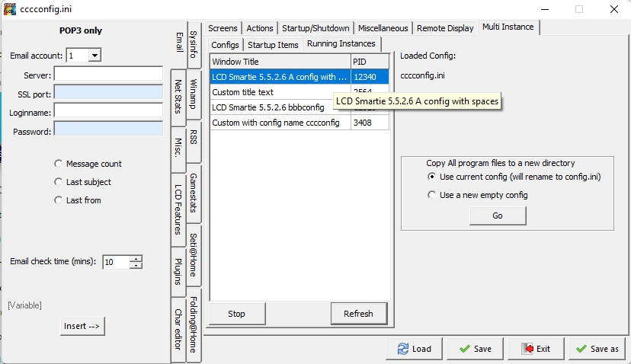Switch to the Configs sub-tab
This screenshot has height=364, width=631.
tap(225, 45)
